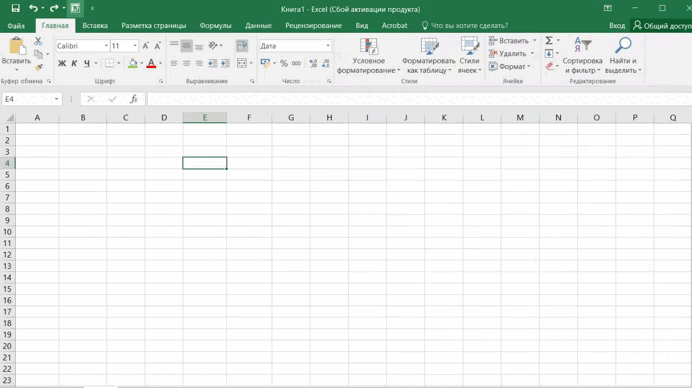Click Формат cells button
The image size is (692, 388).
coord(510,66)
